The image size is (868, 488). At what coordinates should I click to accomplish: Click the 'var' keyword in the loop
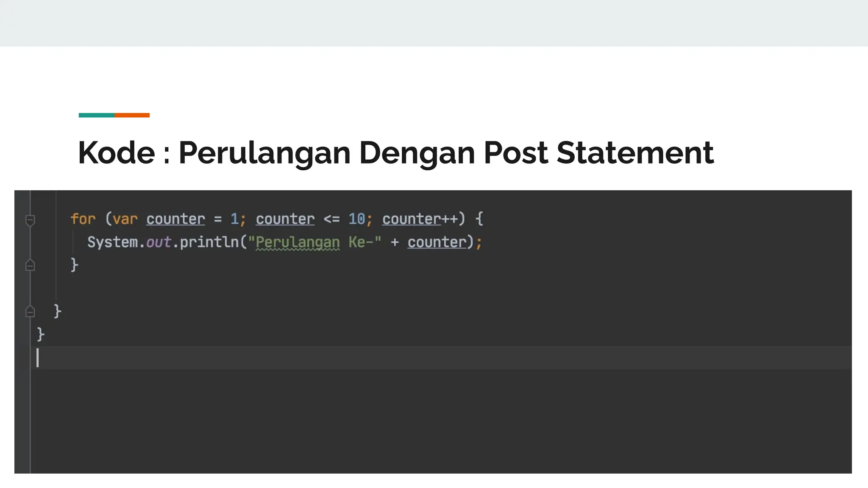(x=125, y=219)
